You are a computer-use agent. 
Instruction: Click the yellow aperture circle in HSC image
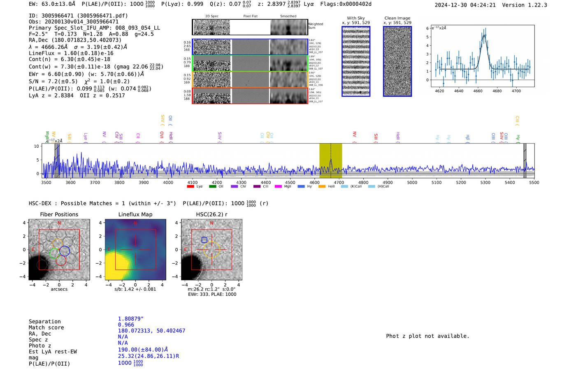[x=212, y=250]
